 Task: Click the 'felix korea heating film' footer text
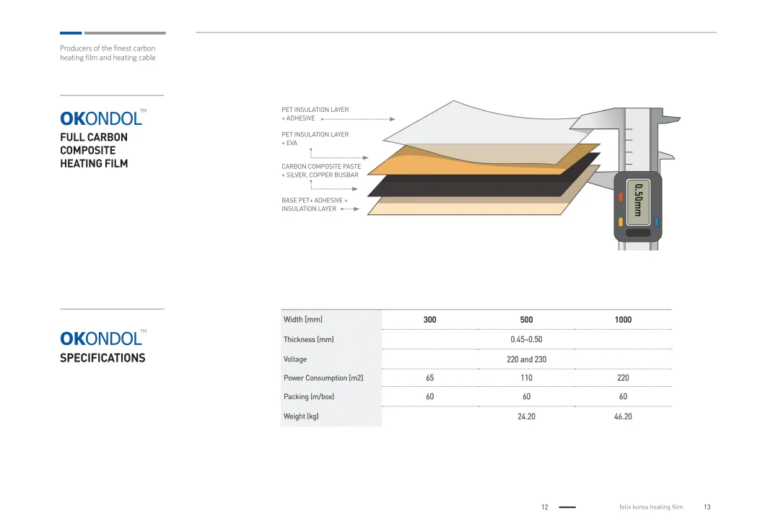pos(651,507)
